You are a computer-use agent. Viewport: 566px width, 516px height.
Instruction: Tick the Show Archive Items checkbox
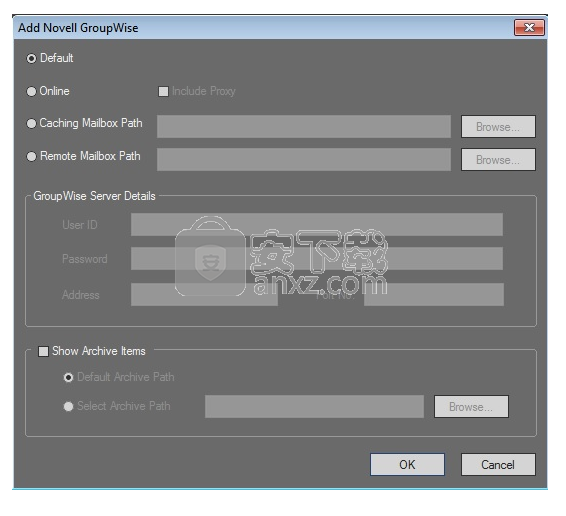[43, 351]
